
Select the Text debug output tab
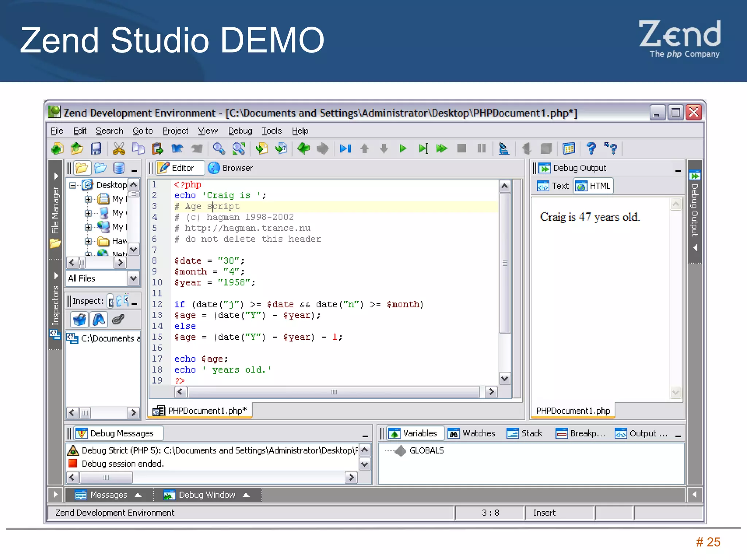tap(553, 186)
